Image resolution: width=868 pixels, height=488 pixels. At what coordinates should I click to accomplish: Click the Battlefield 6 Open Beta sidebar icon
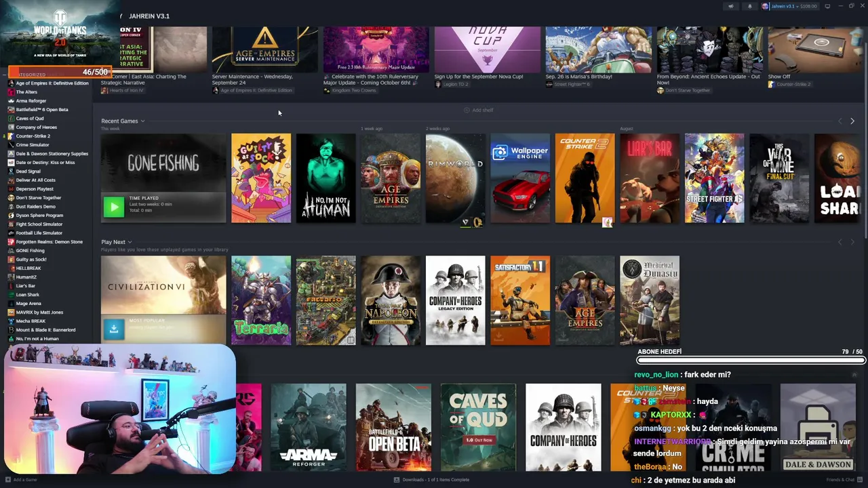coord(11,110)
